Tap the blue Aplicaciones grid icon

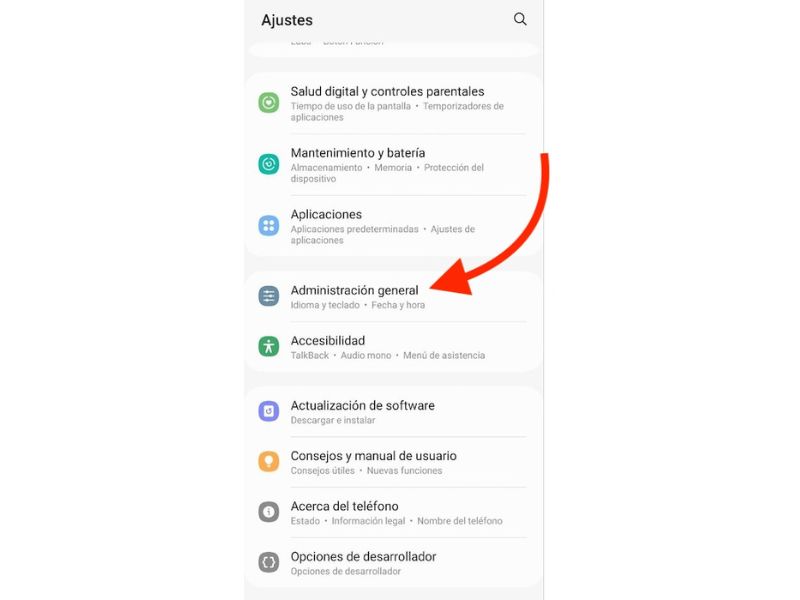click(268, 226)
